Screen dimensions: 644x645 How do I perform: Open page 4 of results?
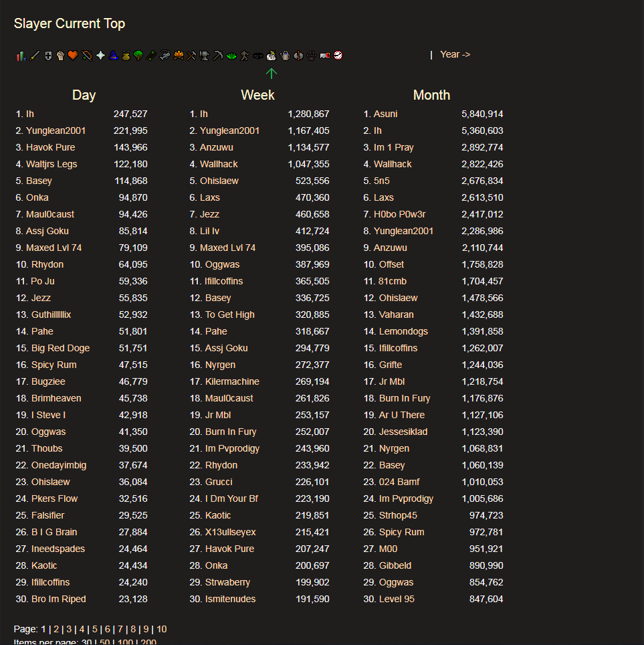(82, 629)
